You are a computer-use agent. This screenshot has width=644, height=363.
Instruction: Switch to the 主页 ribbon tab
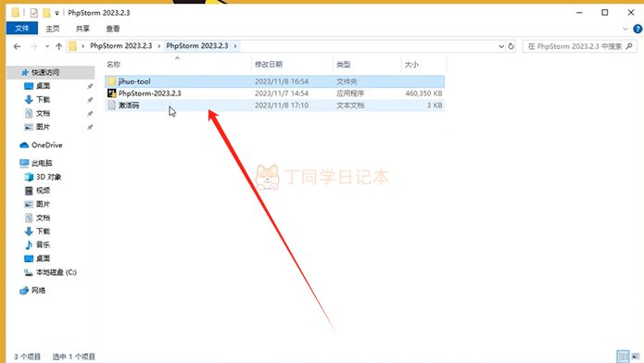(x=53, y=29)
